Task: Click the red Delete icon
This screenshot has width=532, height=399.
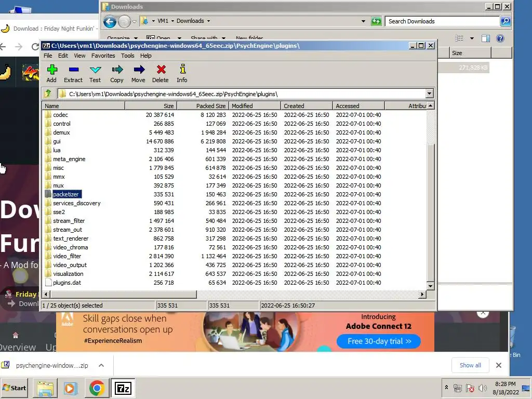Action: 161,74
